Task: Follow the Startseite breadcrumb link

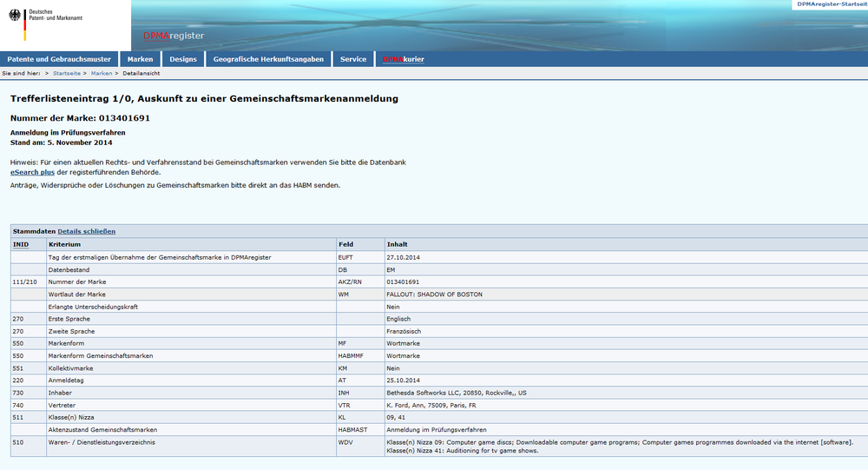Action: click(x=67, y=73)
